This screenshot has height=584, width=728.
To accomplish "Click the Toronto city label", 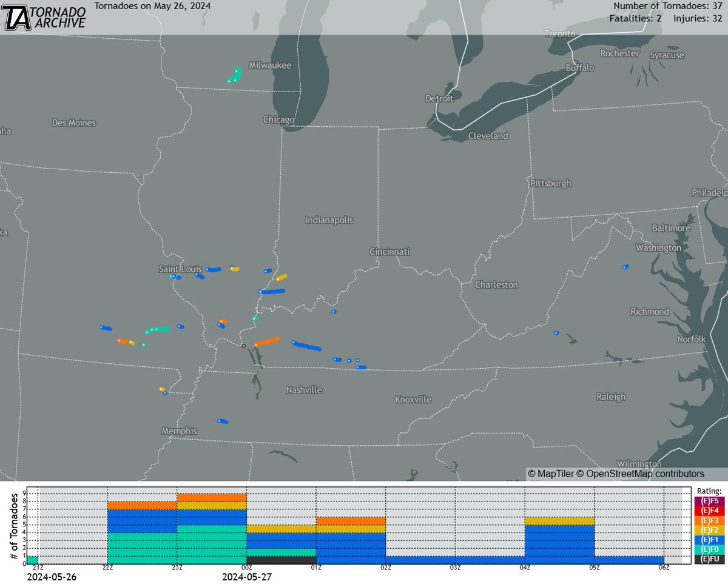I will tap(560, 33).
